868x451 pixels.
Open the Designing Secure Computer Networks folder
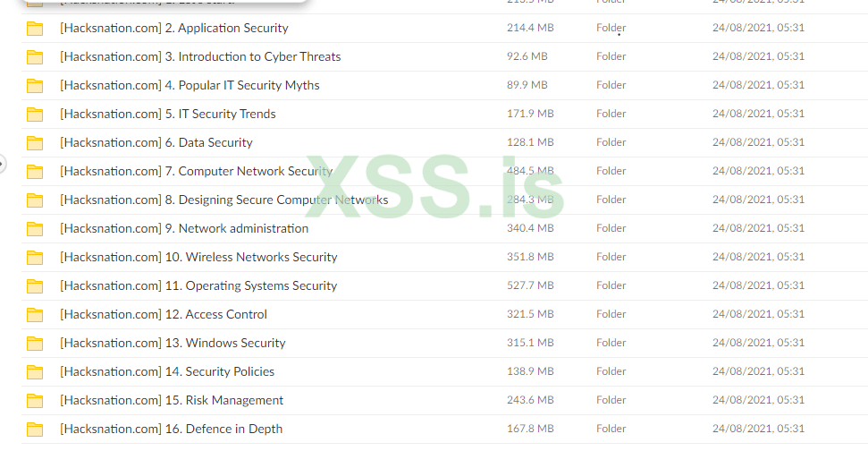(x=223, y=200)
